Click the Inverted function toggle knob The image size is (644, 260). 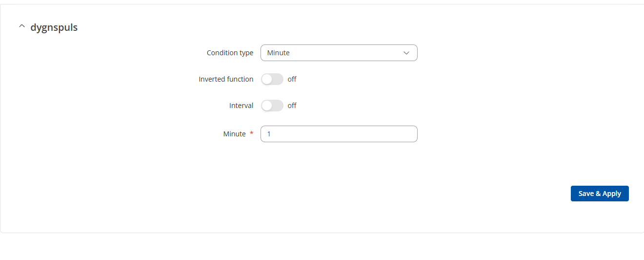[x=267, y=79]
